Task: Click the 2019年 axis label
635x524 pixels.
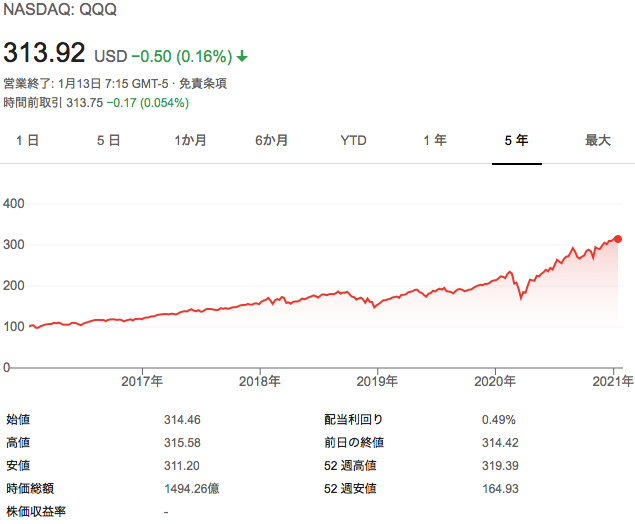Action: click(x=377, y=381)
